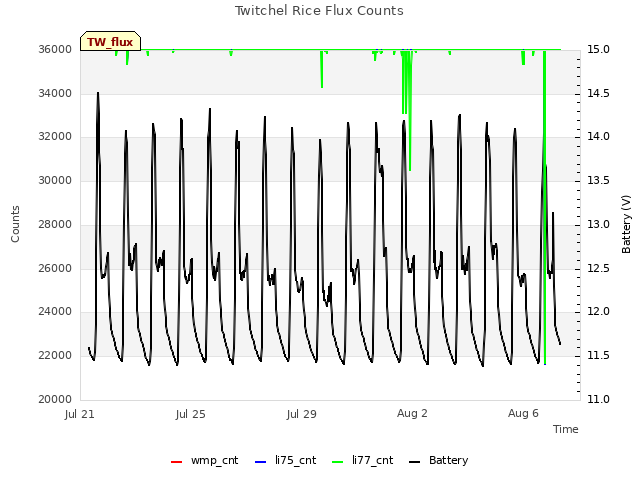This screenshot has height=480, width=640.
Task: Click the 13.0 Battery axis tick label
Action: (x=598, y=224)
